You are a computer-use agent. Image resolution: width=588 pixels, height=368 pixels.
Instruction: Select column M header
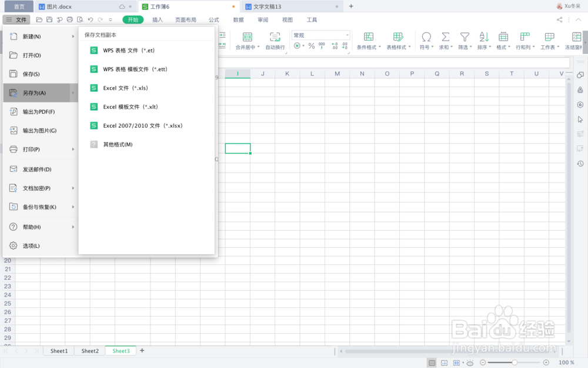(337, 74)
